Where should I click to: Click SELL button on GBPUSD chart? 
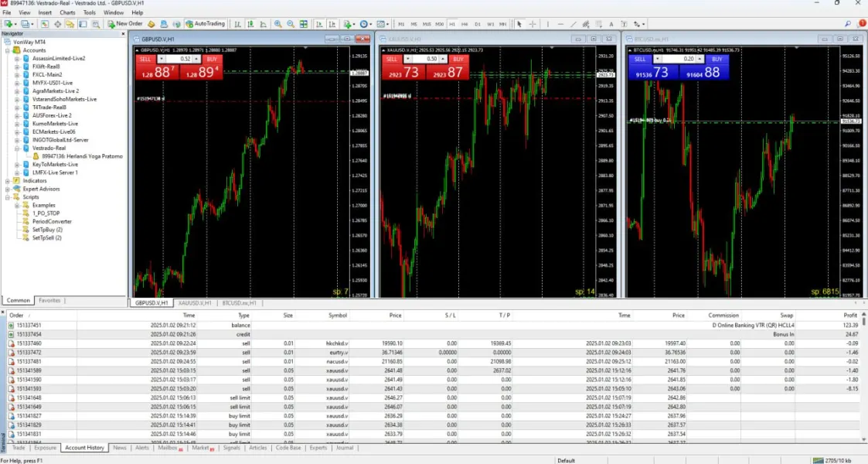point(145,60)
